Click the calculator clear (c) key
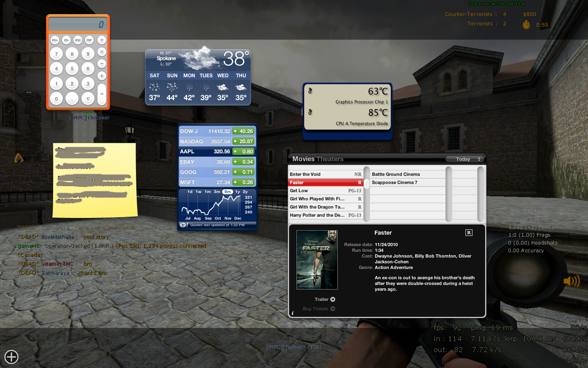The height and width of the screenshot is (368, 588). pos(88,99)
